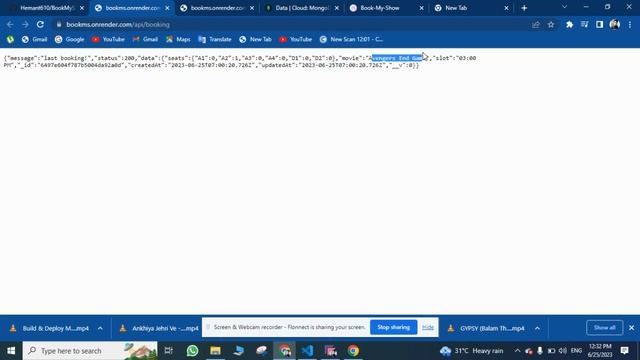Close the Hemant610/BookMy tab
640x360 pixels.
82,8
